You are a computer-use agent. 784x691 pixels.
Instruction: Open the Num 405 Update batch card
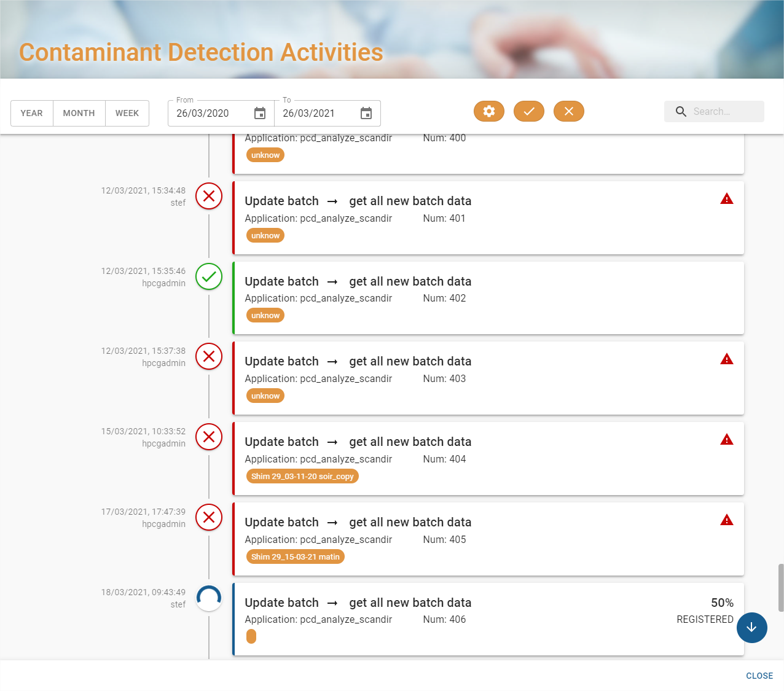(x=488, y=539)
